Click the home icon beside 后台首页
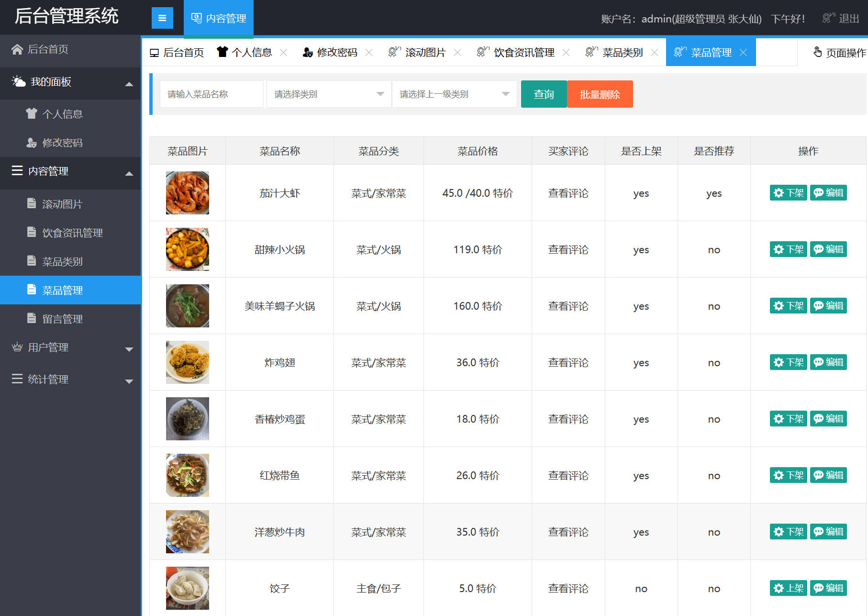868x616 pixels. coord(17,49)
